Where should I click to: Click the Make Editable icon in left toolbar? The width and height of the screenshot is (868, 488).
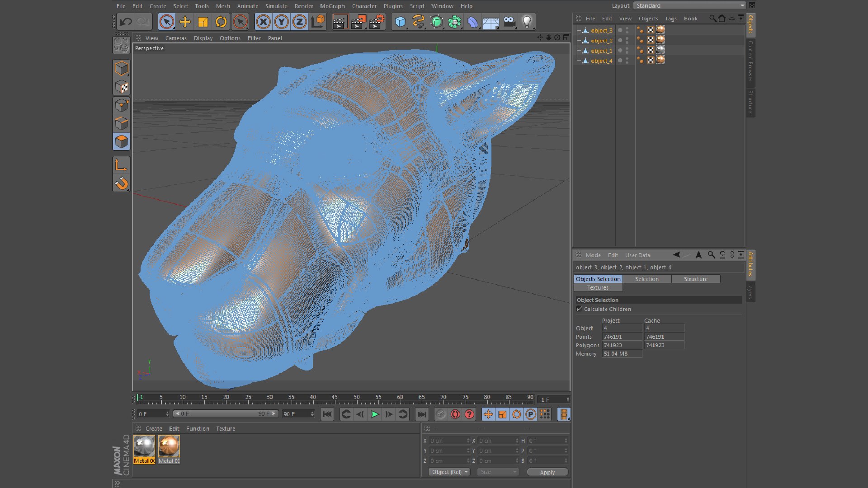click(121, 45)
